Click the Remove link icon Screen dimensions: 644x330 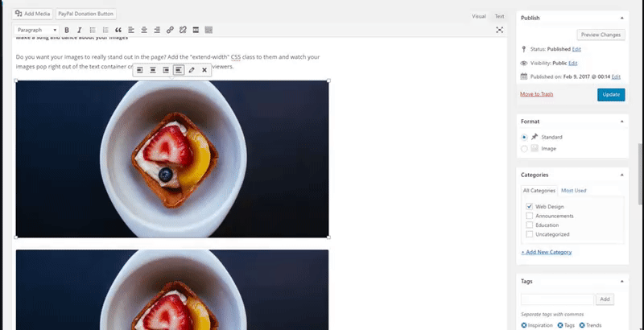click(x=184, y=30)
